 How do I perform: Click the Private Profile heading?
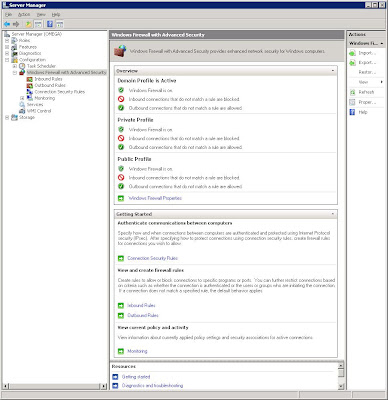tap(135, 120)
